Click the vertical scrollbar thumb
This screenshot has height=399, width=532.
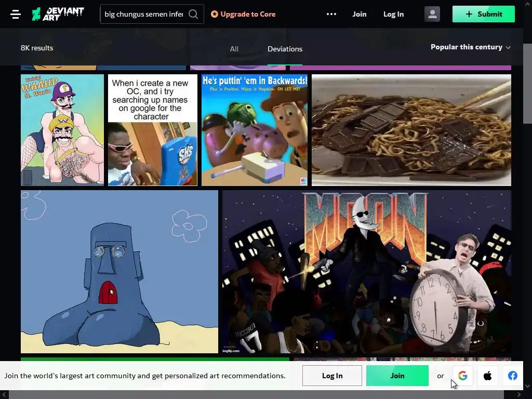(x=527, y=84)
